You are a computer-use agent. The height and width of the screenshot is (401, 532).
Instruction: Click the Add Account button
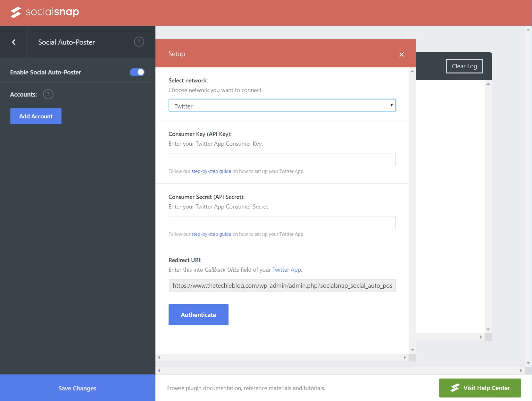pyautogui.click(x=36, y=116)
